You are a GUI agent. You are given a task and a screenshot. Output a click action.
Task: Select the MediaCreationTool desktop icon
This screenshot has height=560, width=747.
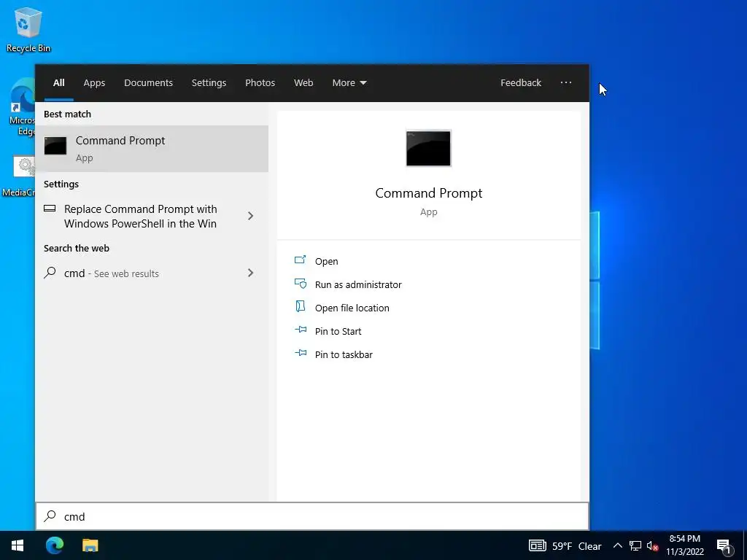point(19,176)
